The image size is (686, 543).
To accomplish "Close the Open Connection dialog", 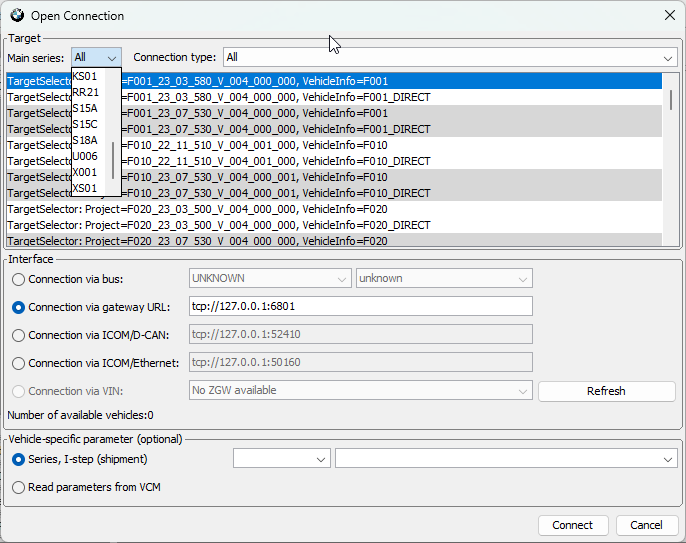I will [x=669, y=15].
